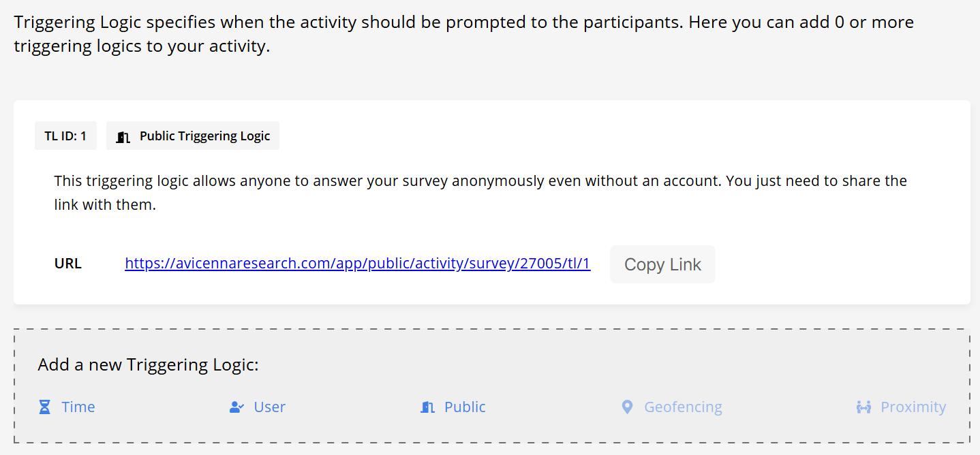The width and height of the screenshot is (980, 455).
Task: Choose the Geofencing triggering logic label
Action: click(683, 407)
